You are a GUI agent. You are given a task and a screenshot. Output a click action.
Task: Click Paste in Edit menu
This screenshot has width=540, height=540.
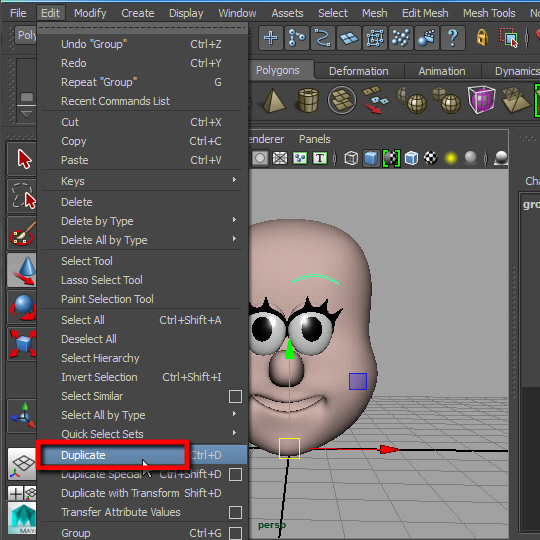coord(142,160)
